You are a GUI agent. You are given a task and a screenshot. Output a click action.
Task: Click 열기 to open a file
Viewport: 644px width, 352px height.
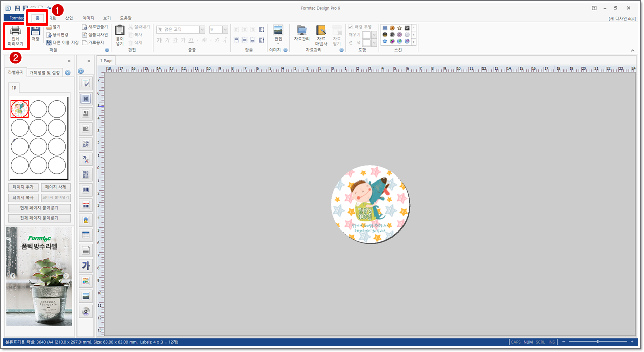53,27
